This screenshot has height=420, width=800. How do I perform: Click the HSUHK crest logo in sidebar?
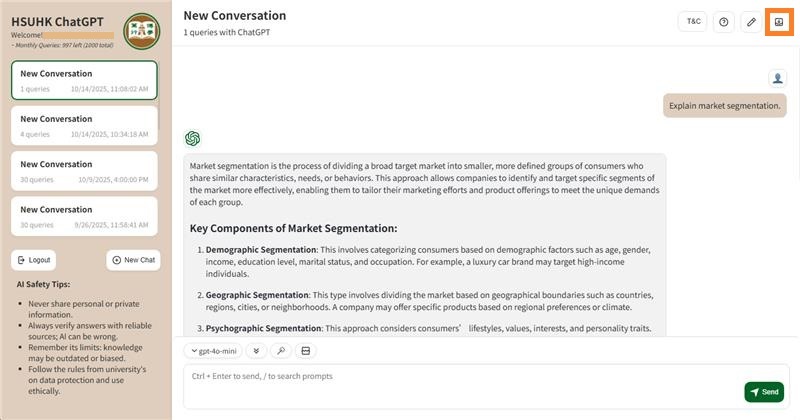coord(141,31)
